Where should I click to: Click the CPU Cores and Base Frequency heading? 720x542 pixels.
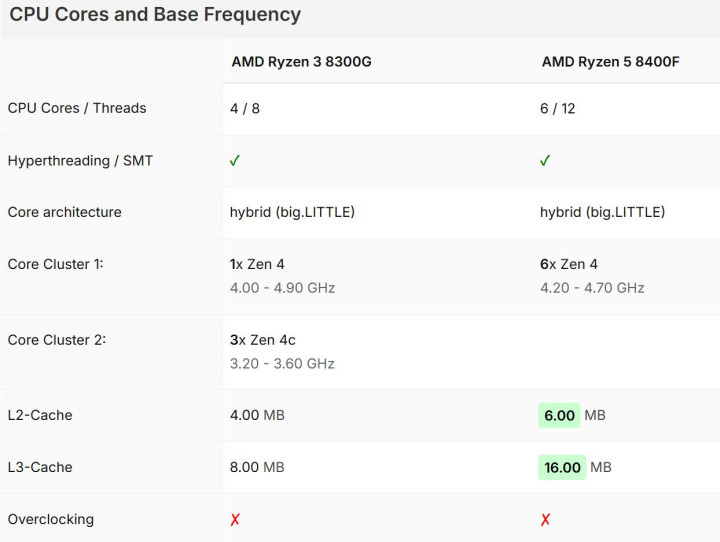(155, 15)
